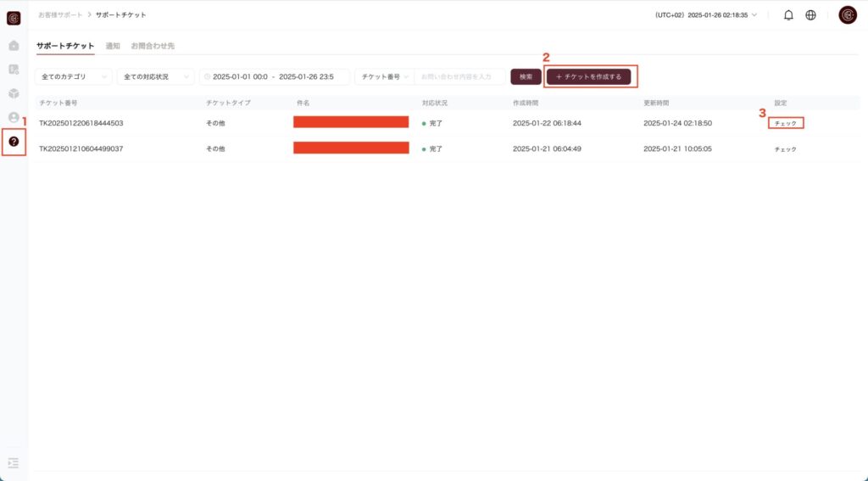
Task: Click the 検索 search button
Action: pos(526,77)
